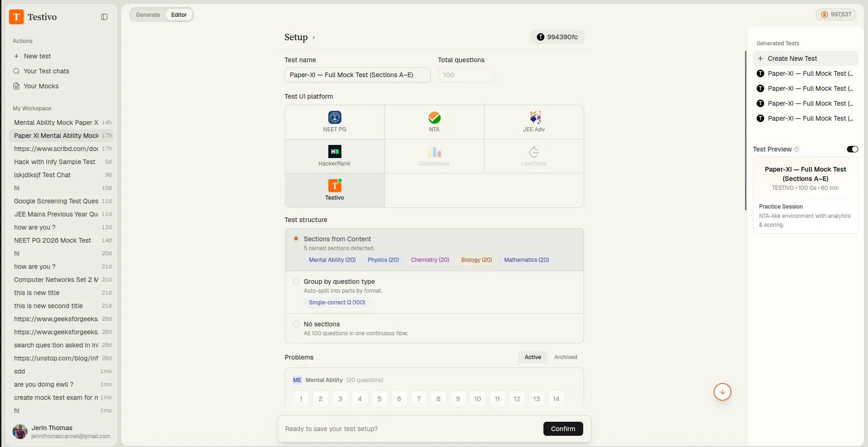The image size is (868, 447).
Task: Show Archived problems tab
Action: point(565,357)
